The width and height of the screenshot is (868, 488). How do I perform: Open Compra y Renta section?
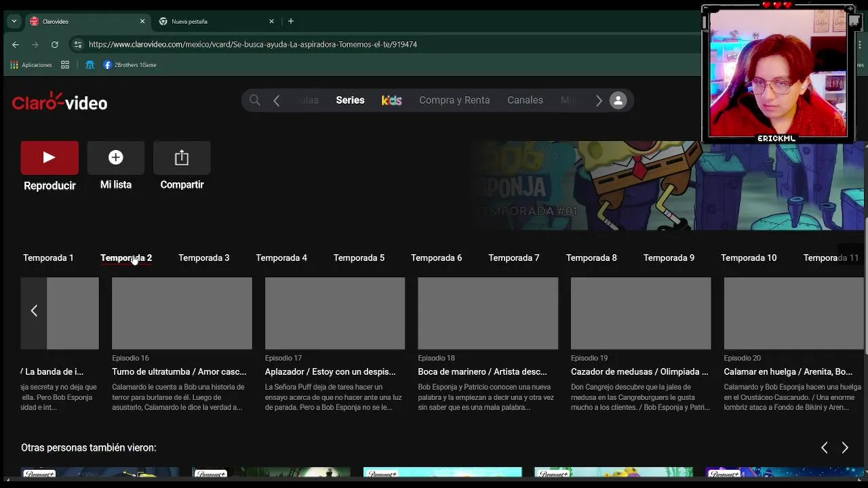(x=454, y=100)
